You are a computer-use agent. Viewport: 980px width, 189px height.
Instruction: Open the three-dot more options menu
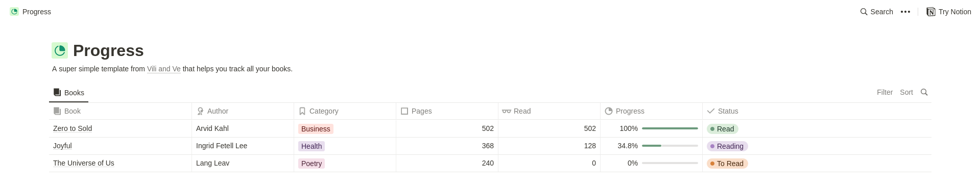click(905, 12)
